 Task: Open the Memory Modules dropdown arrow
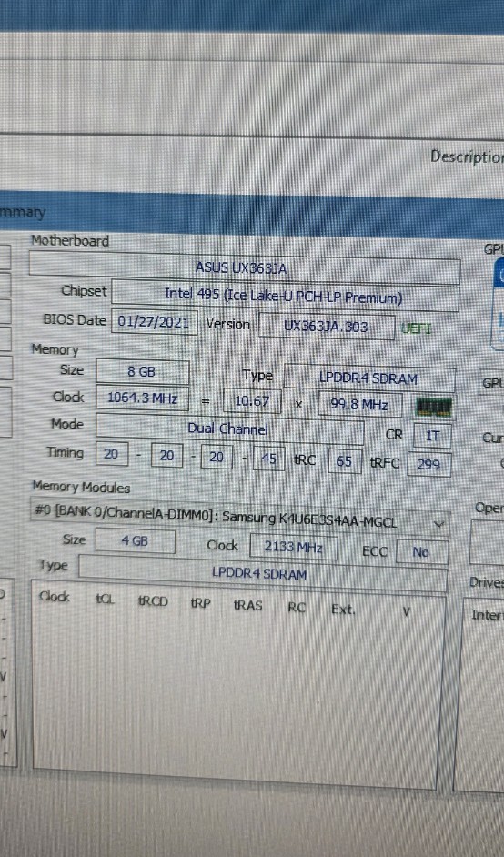[x=438, y=525]
